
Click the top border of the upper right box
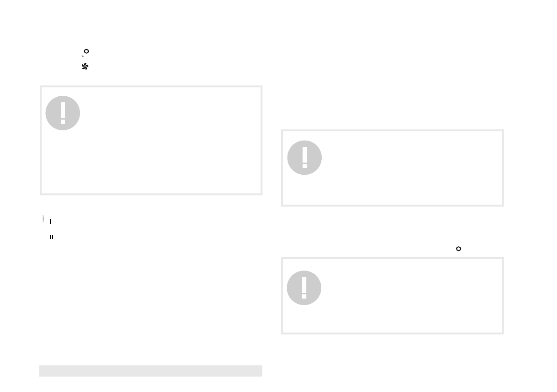click(x=392, y=130)
